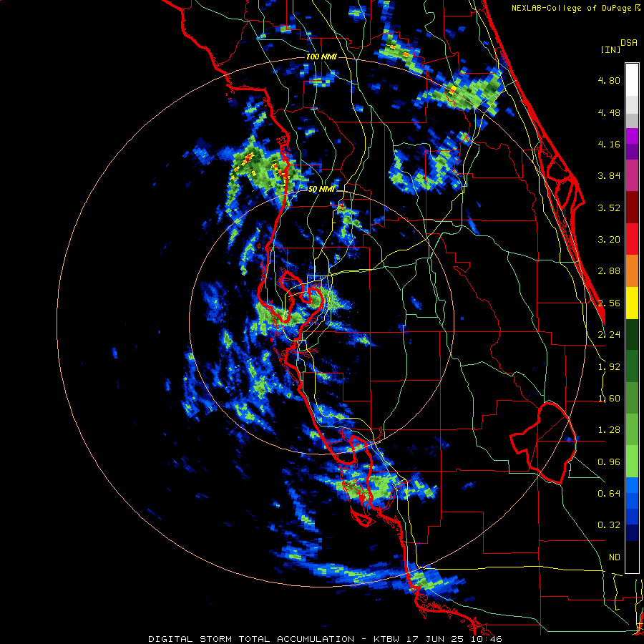Image resolution: width=644 pixels, height=644 pixels.
Task: Select the darkest green legend swatch at 2.24
Action: [632, 334]
